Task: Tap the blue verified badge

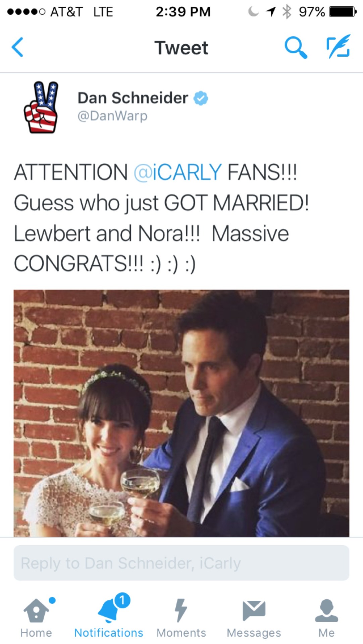Action: click(201, 98)
